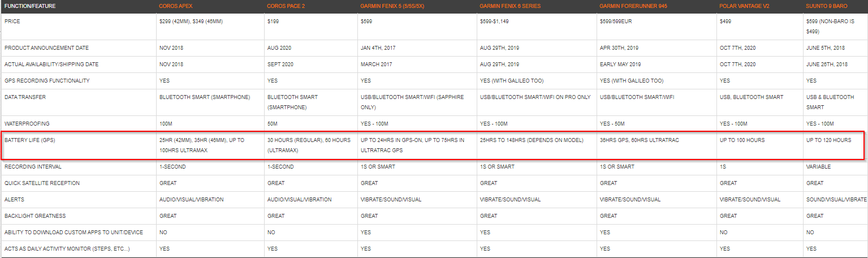Screen dimensions: 868x258
Task: Click the $199 price cell for Coros Pace 2
Action: 273,21
